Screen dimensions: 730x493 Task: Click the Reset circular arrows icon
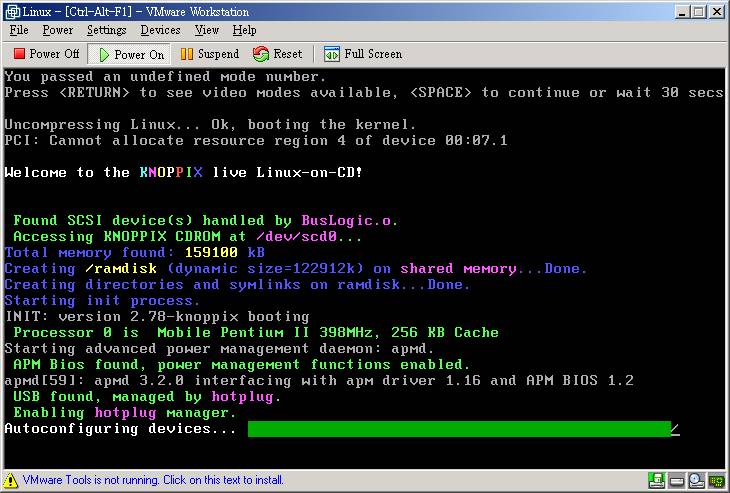[x=261, y=54]
